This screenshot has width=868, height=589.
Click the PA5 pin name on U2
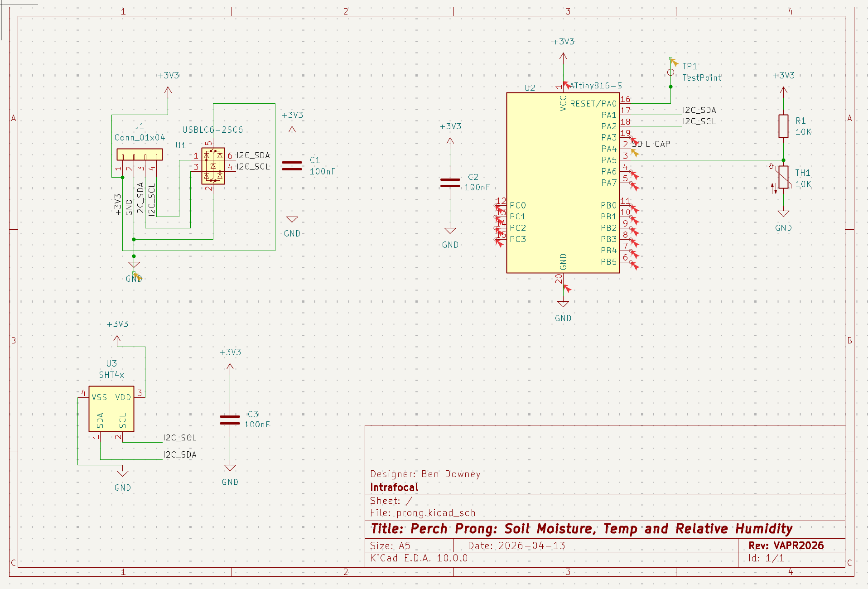[609, 160]
